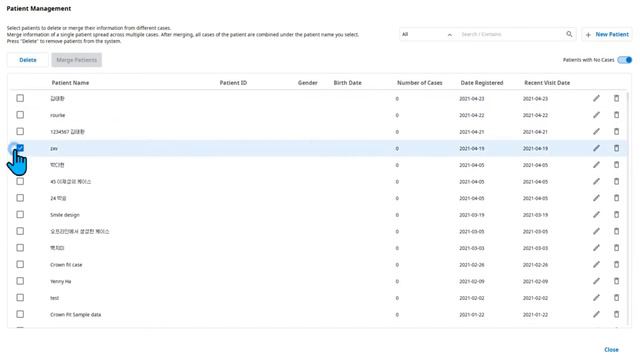The image size is (640, 360).
Task: Click the search input field
Action: click(x=511, y=34)
